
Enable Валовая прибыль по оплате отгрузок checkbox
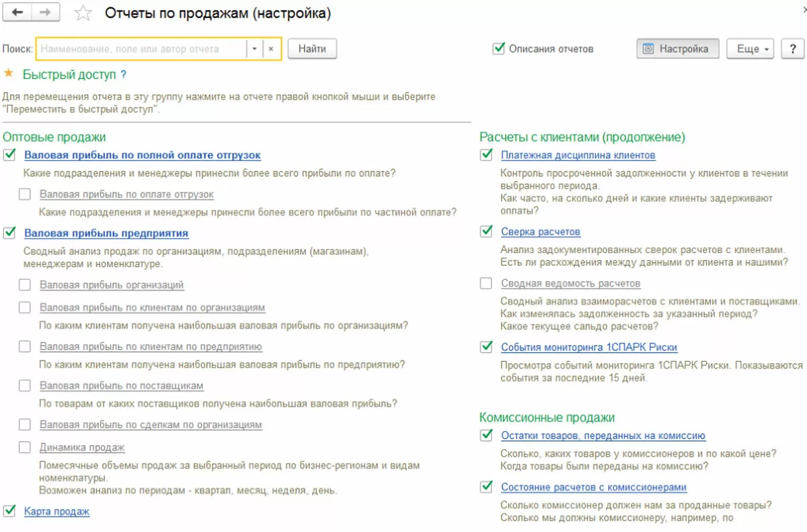click(x=25, y=194)
